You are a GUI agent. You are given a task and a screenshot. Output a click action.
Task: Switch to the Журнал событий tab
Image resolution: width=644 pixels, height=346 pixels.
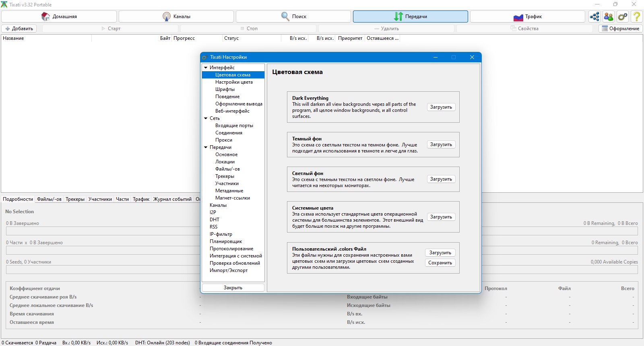click(172, 199)
